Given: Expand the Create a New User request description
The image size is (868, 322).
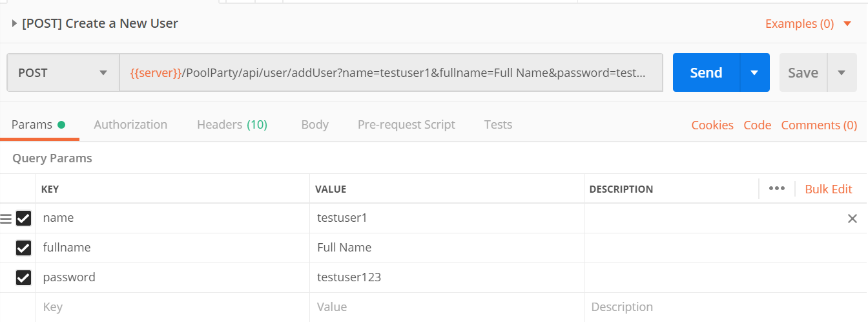Looking at the screenshot, I should [15, 24].
